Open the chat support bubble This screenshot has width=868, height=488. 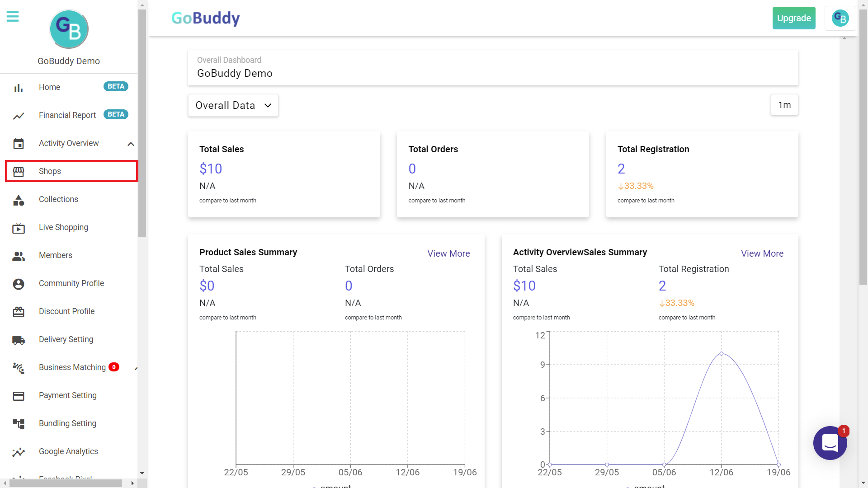pos(830,443)
